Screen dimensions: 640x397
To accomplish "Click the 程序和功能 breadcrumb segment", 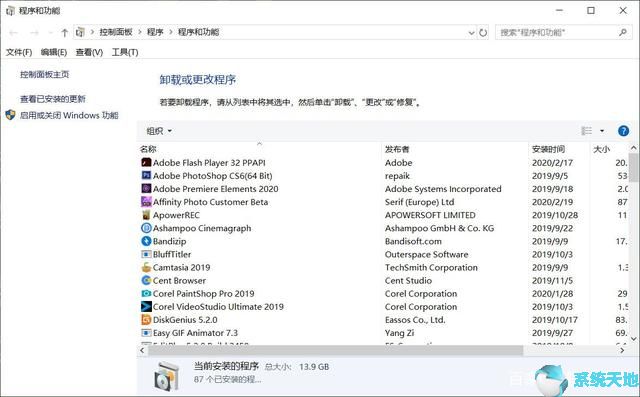I will tap(198, 32).
